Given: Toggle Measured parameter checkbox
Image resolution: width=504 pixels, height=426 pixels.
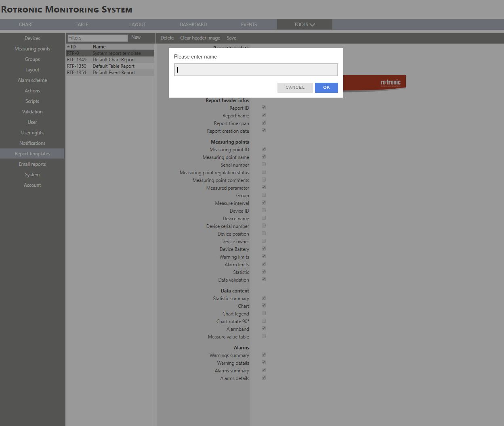Looking at the screenshot, I should coord(264,188).
